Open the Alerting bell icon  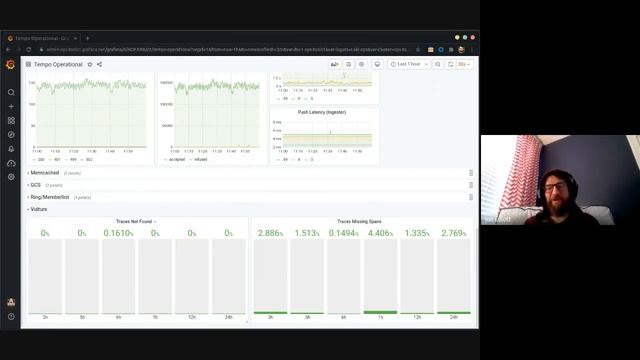[x=11, y=149]
